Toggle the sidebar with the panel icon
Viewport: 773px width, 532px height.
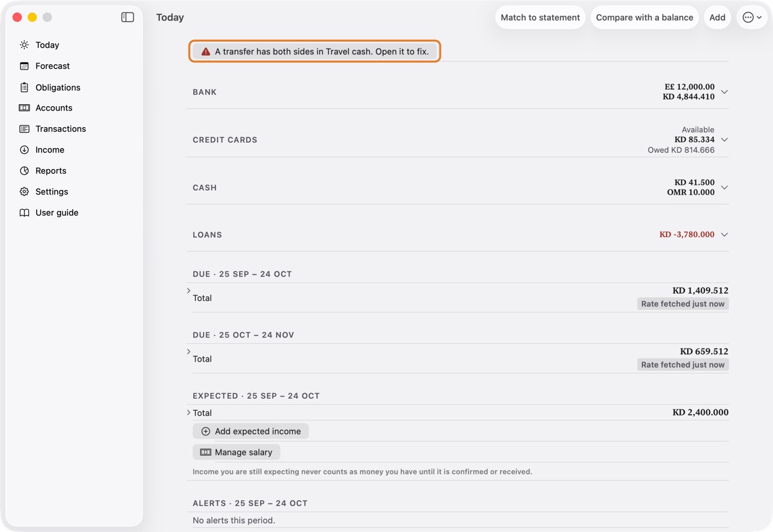127,17
